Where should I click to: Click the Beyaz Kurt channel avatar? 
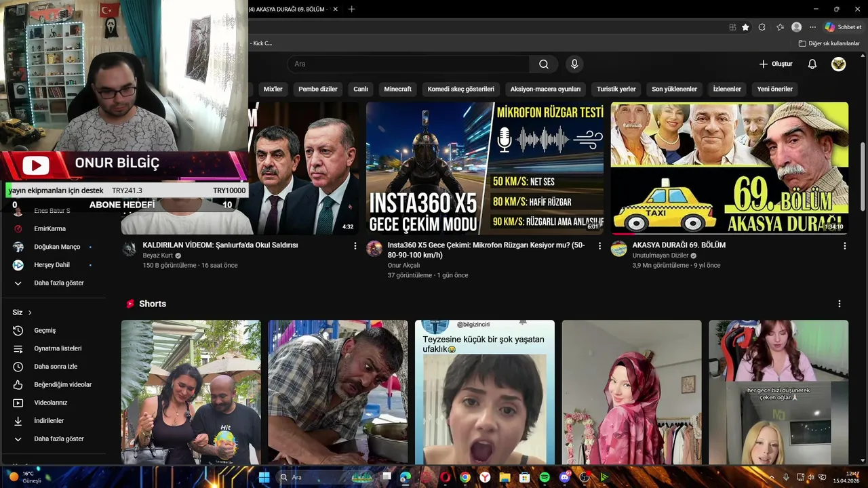[129, 249]
